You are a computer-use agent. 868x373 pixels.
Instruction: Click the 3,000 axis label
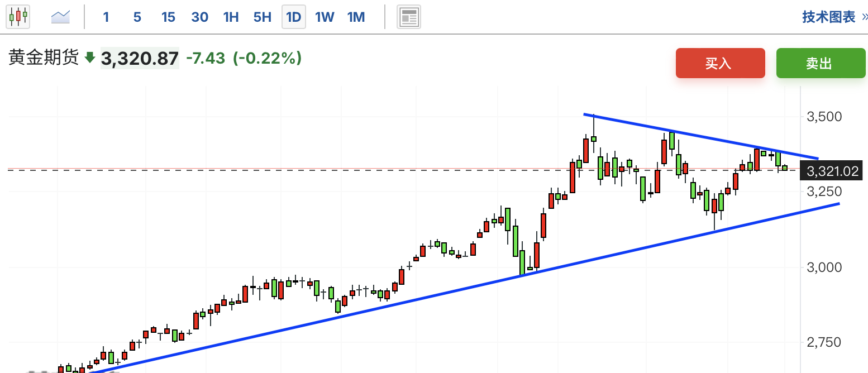point(824,267)
